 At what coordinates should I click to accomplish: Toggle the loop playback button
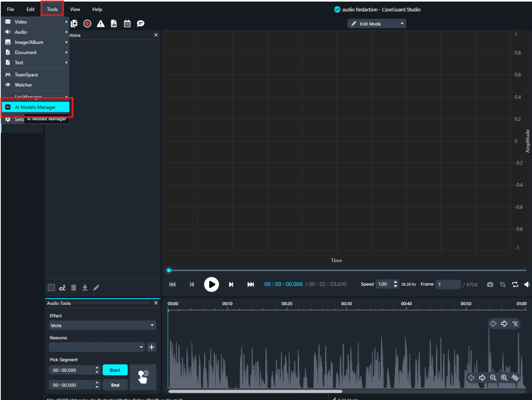(515, 284)
